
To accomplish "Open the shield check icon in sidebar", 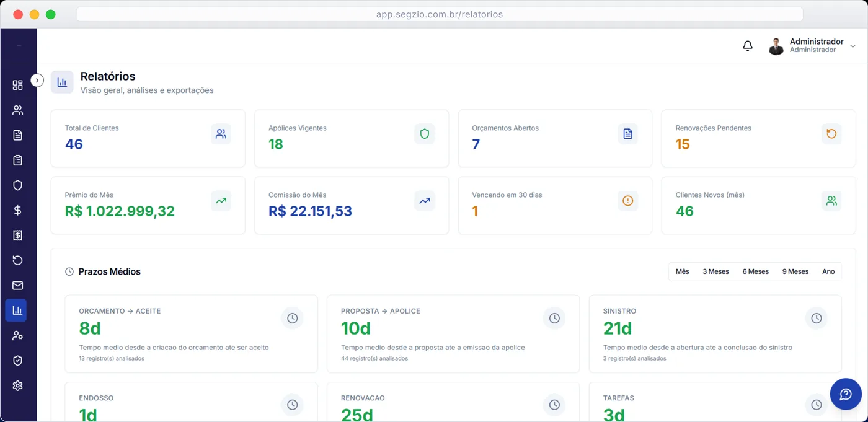I will [x=17, y=361].
